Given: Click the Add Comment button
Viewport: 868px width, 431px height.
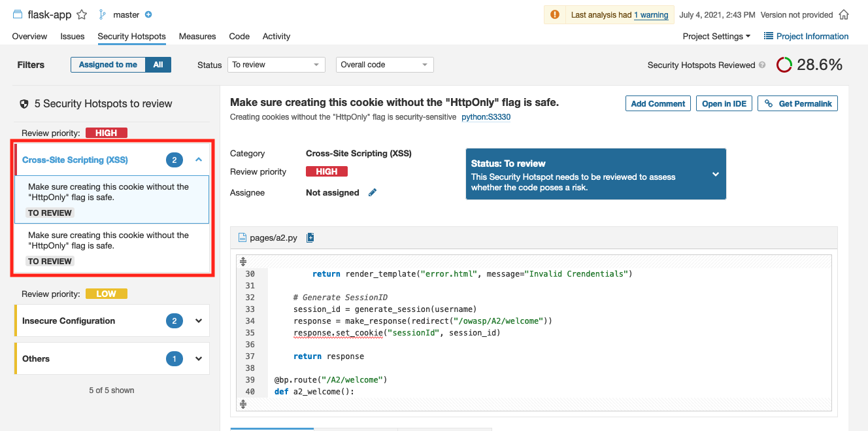Looking at the screenshot, I should click(658, 103).
